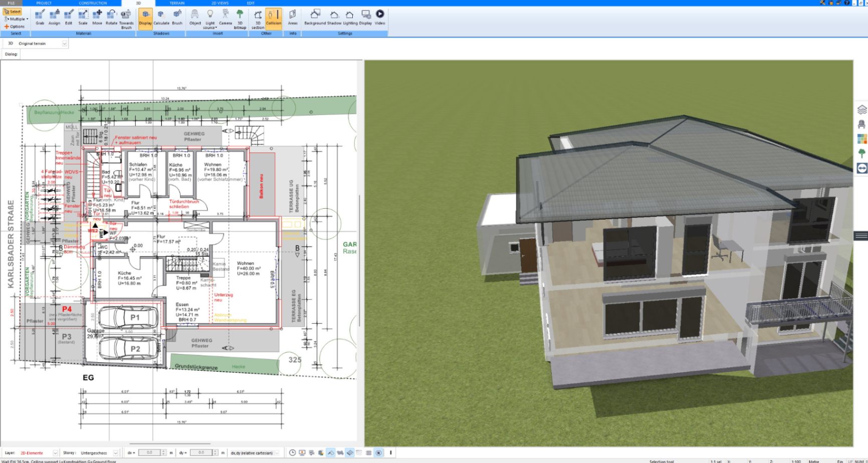This screenshot has width=868, height=463.
Task: Click the dy value stepper arrows
Action: tap(215, 453)
